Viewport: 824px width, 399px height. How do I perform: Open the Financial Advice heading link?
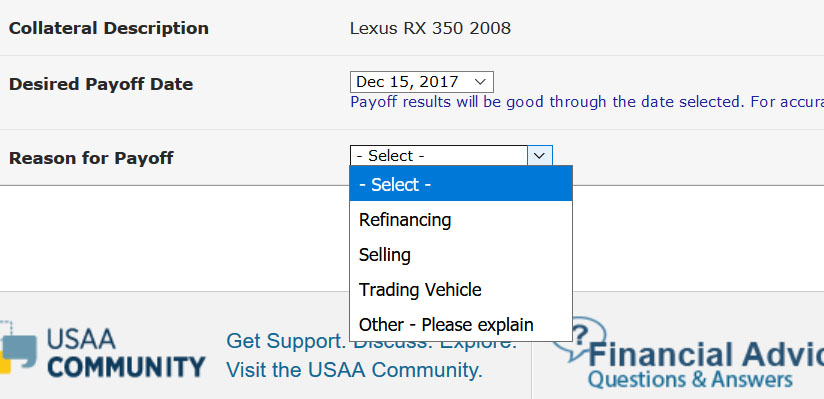coord(706,354)
